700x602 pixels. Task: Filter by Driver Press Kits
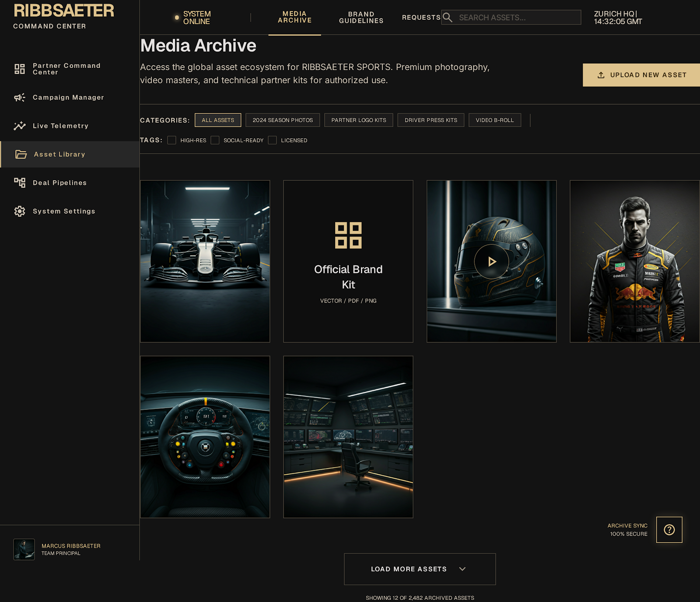431,120
